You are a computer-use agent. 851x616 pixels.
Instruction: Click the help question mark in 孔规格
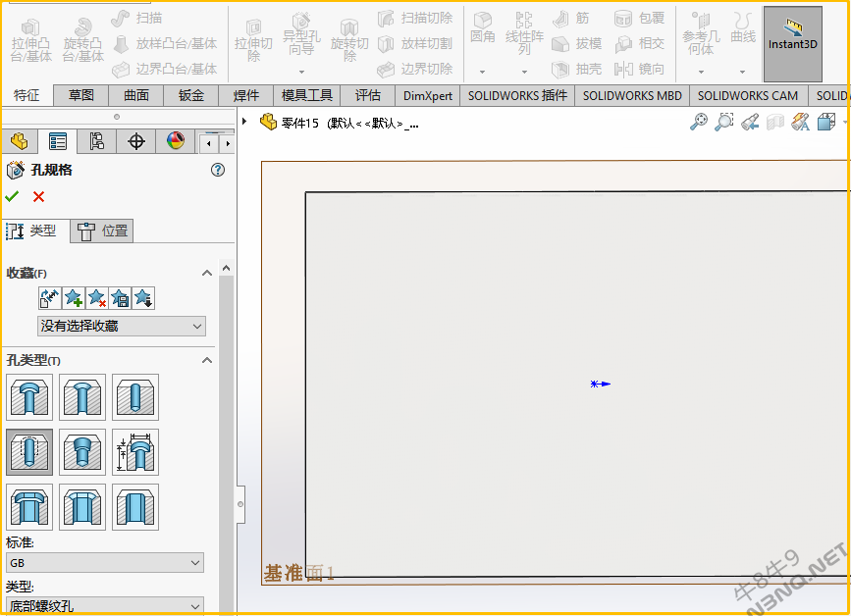(218, 170)
